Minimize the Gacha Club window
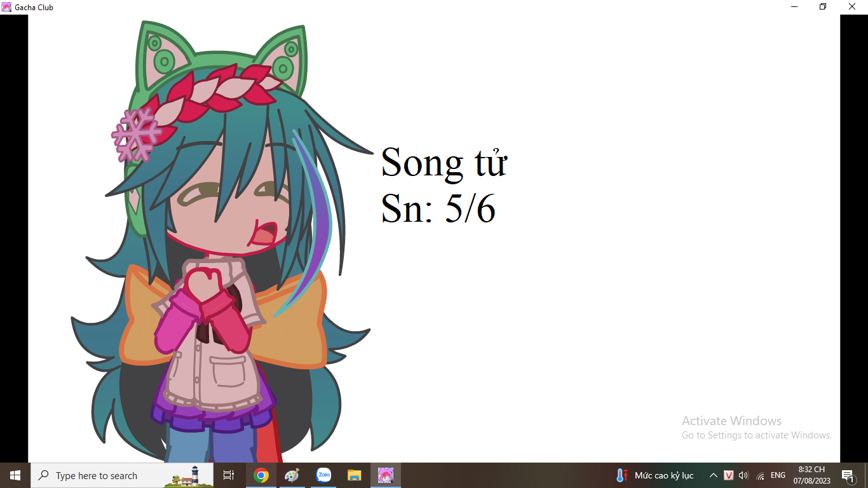 [x=794, y=7]
